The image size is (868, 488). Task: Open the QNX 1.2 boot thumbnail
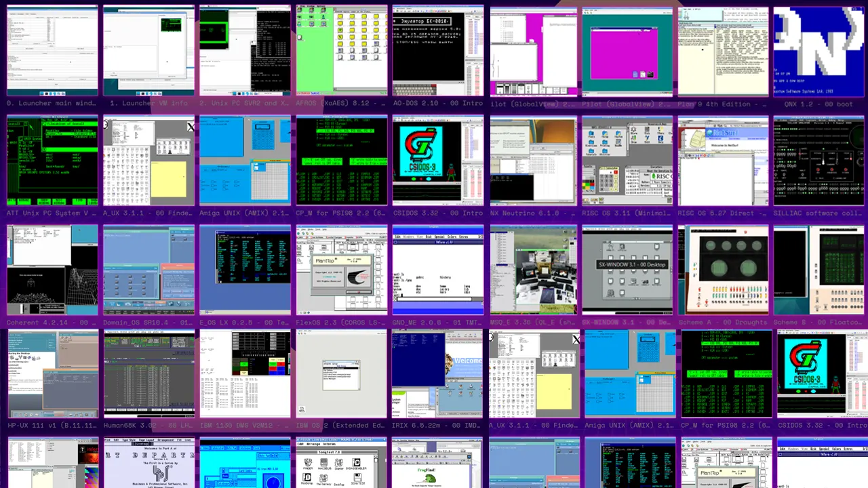coord(818,51)
